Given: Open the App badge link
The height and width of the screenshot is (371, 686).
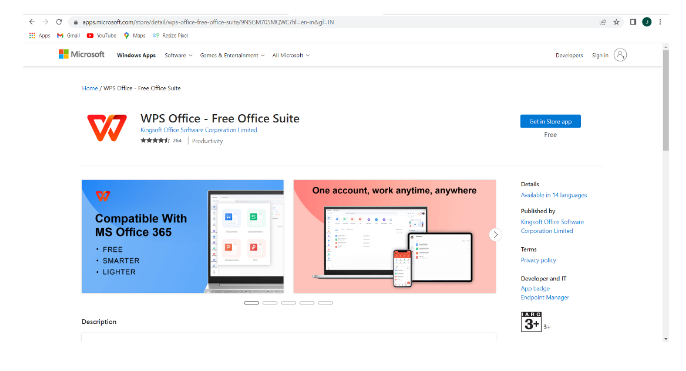Looking at the screenshot, I should 535,288.
